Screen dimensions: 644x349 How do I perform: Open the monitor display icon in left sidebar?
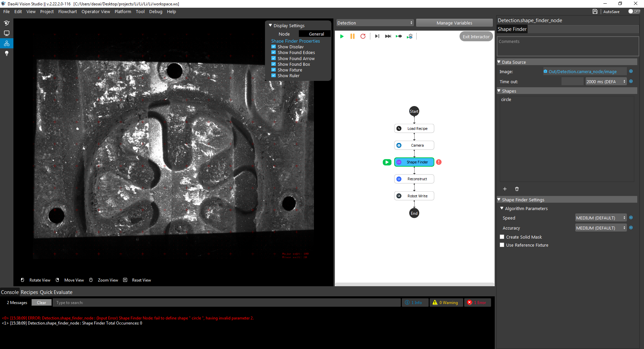pyautogui.click(x=7, y=33)
